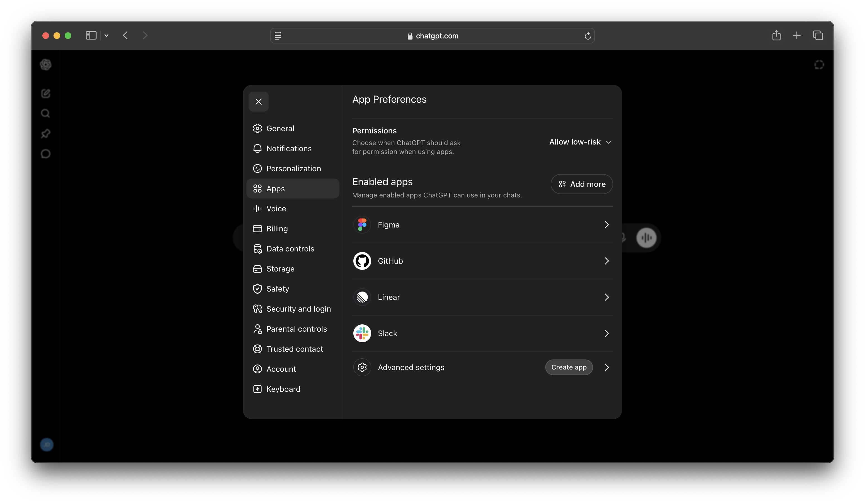Click the ChatGPT logo in sidebar
The height and width of the screenshot is (504, 865).
tap(46, 65)
